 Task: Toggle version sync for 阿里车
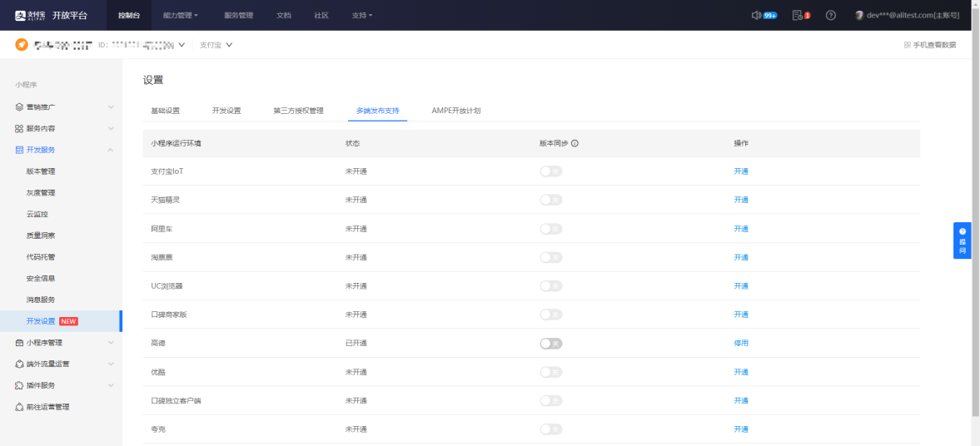point(551,229)
